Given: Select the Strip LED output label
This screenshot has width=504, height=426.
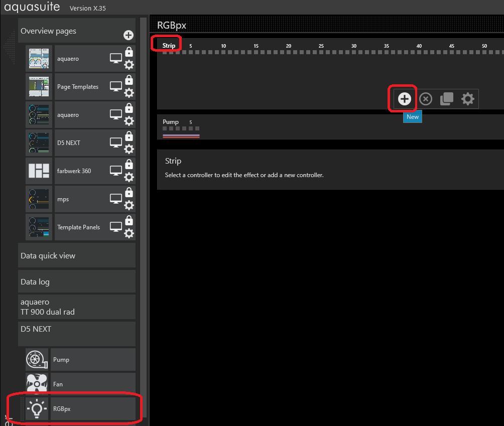Looking at the screenshot, I should pyautogui.click(x=169, y=46).
